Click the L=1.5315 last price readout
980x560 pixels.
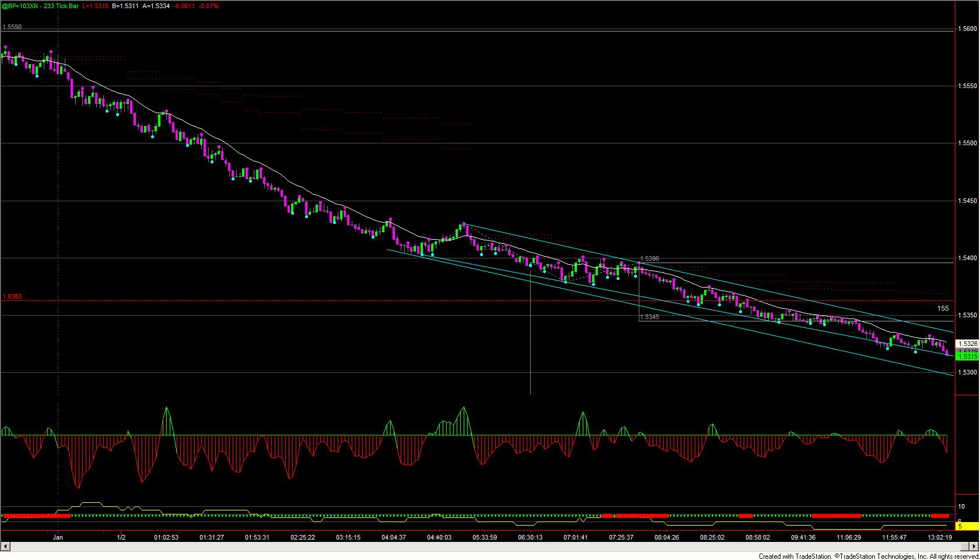[96, 6]
